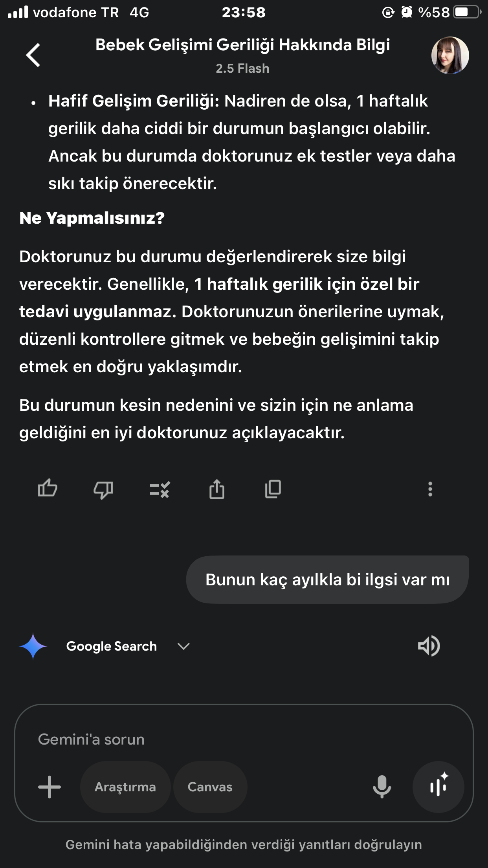Open the three-dot more options menu
Image resolution: width=488 pixels, height=868 pixels.
(x=430, y=489)
